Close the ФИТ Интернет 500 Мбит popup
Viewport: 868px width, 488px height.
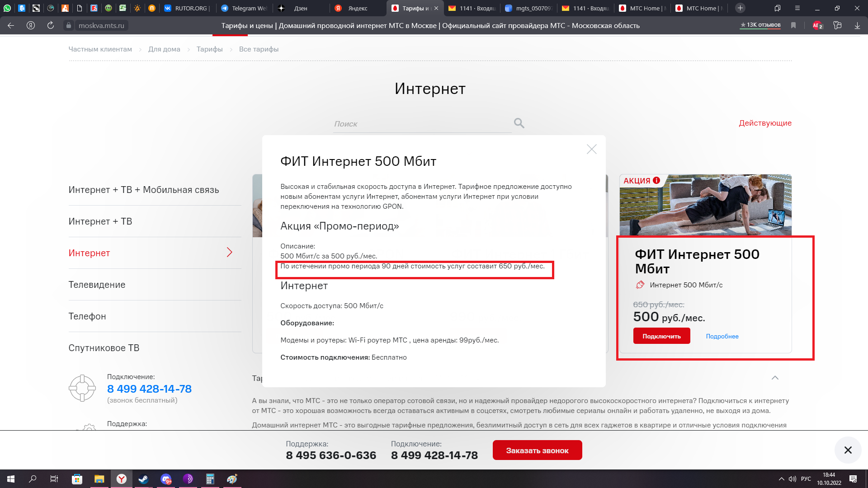[592, 149]
